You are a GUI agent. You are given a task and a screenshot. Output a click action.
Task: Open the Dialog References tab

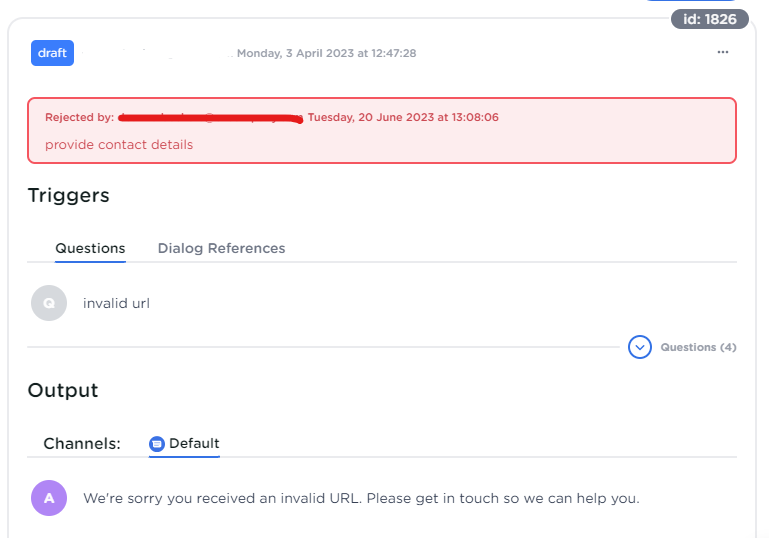pyautogui.click(x=221, y=248)
